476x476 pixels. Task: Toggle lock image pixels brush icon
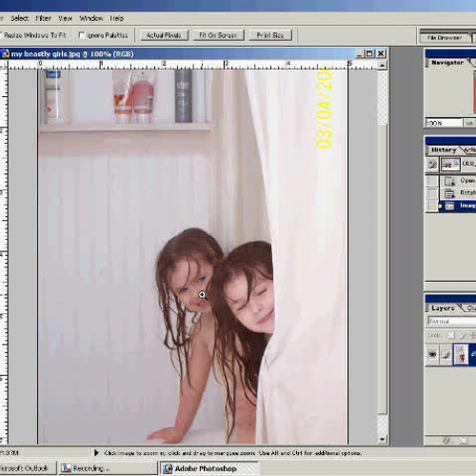463,335
